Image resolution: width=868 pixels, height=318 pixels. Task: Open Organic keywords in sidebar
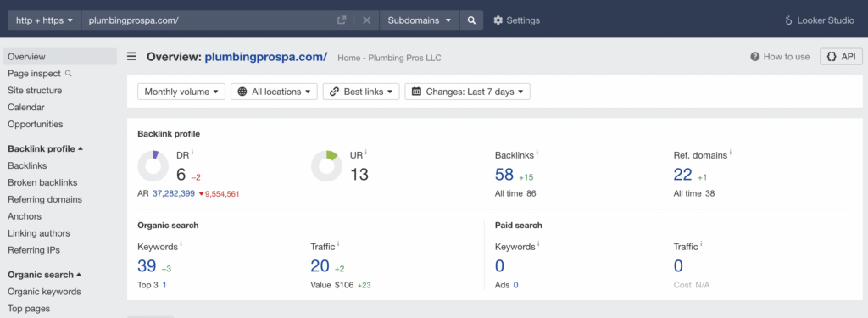44,292
